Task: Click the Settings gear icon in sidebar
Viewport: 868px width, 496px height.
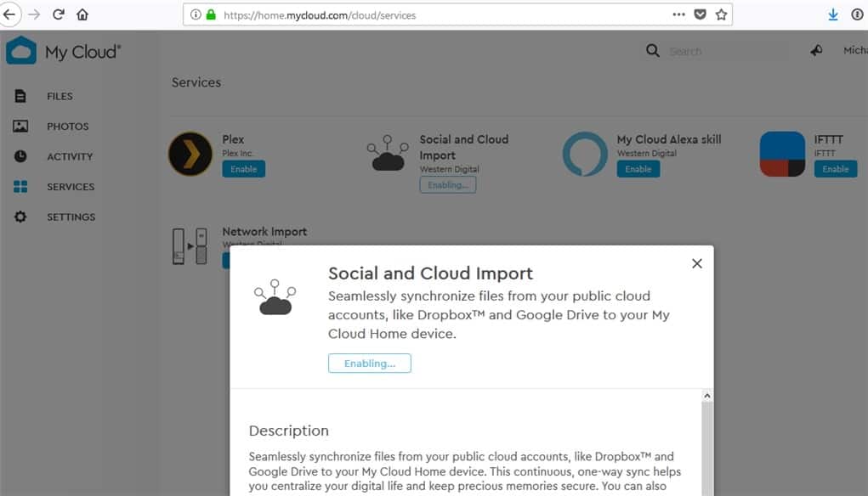Action: click(20, 217)
